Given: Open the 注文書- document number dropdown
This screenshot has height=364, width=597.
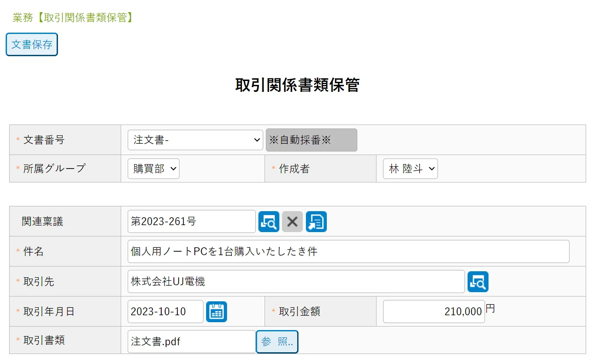Looking at the screenshot, I should [196, 140].
